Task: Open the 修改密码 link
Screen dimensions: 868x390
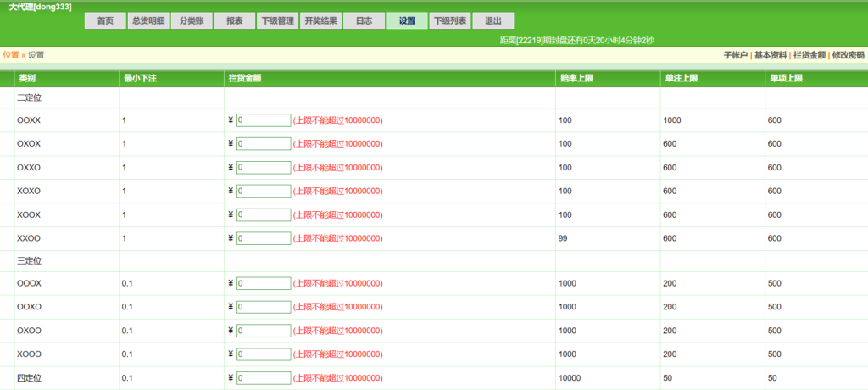Action: pyautogui.click(x=848, y=55)
